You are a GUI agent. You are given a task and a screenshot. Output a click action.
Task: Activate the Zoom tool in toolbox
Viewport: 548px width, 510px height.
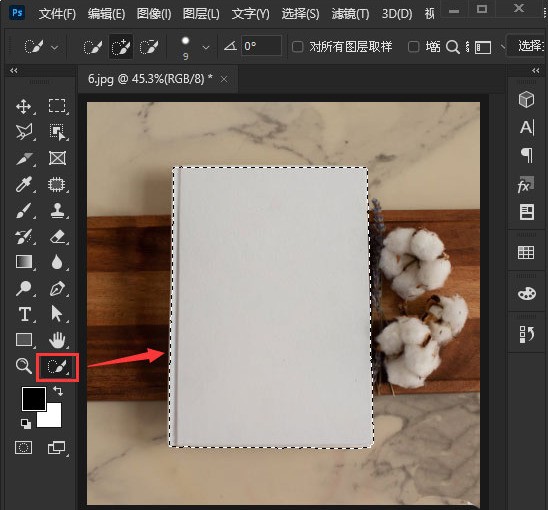pos(23,366)
